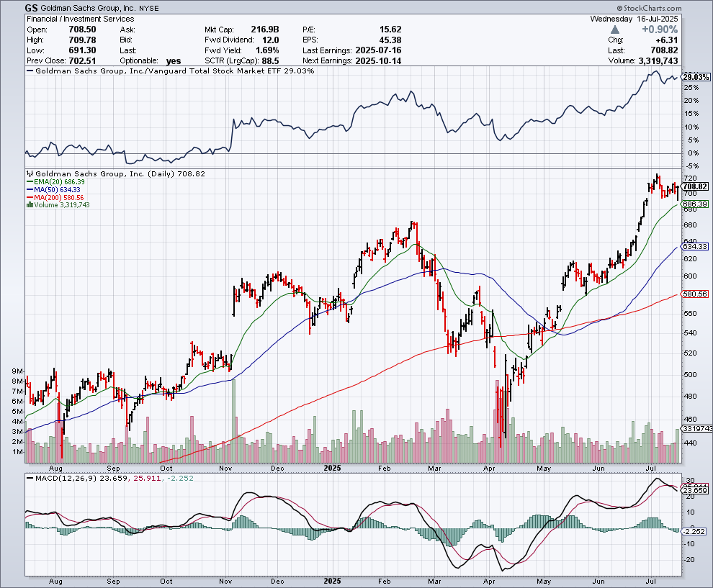713x588 pixels.
Task: Click the Low value 691.30
Action: [x=82, y=50]
